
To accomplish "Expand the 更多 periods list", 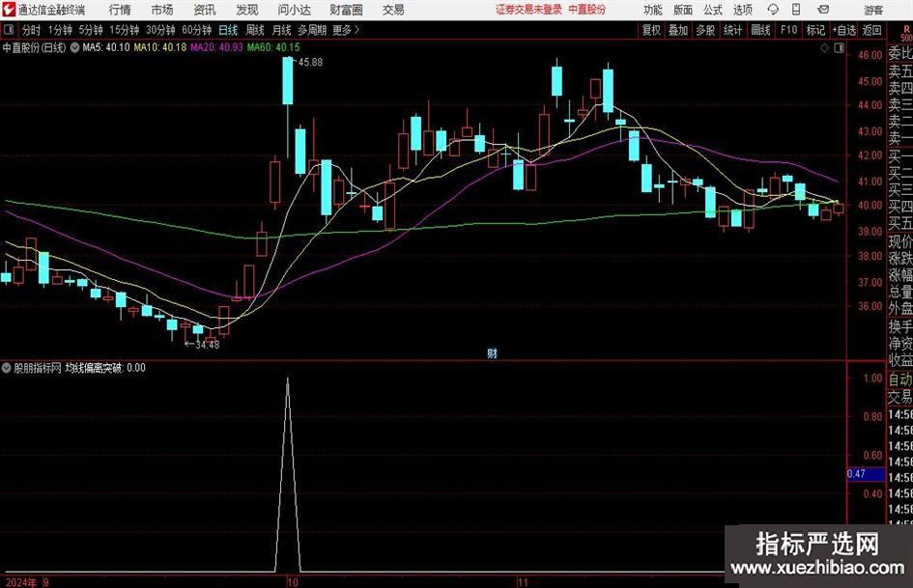I will point(346,30).
